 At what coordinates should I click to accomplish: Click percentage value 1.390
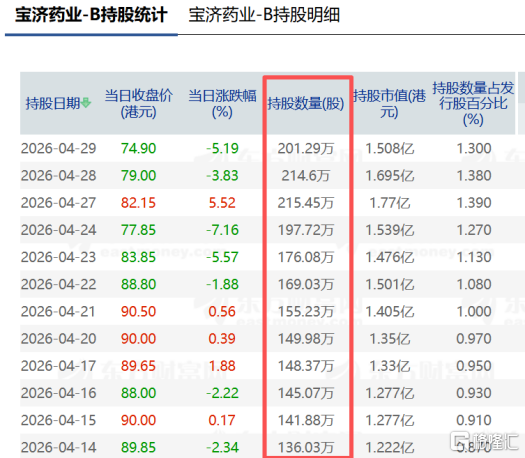pyautogui.click(x=474, y=203)
